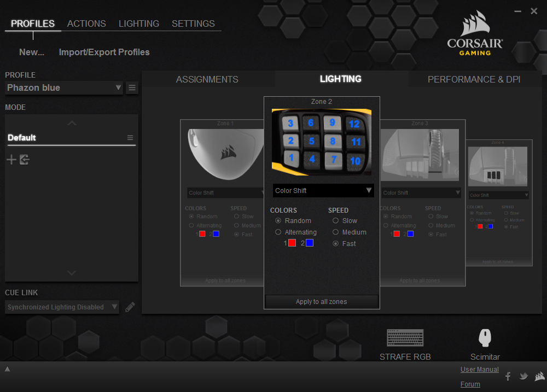
Task: Switch to the ASSIGNMENTS tab
Action: tap(207, 79)
